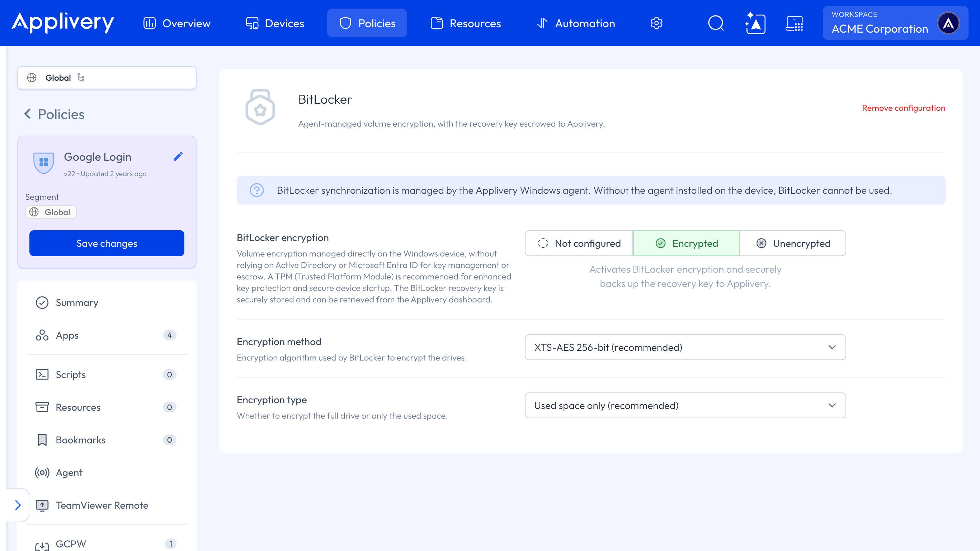
Task: Click the BitLocker lock icon
Action: click(x=260, y=107)
